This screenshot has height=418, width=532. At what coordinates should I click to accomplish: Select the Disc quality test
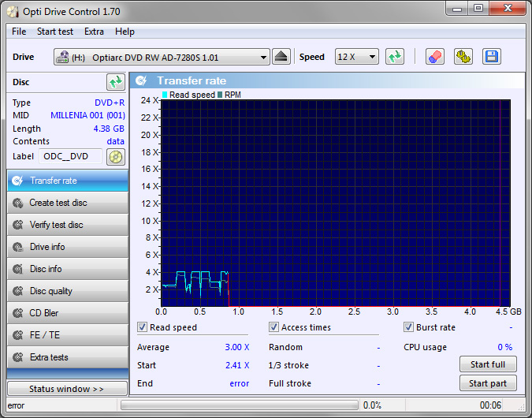(x=67, y=291)
